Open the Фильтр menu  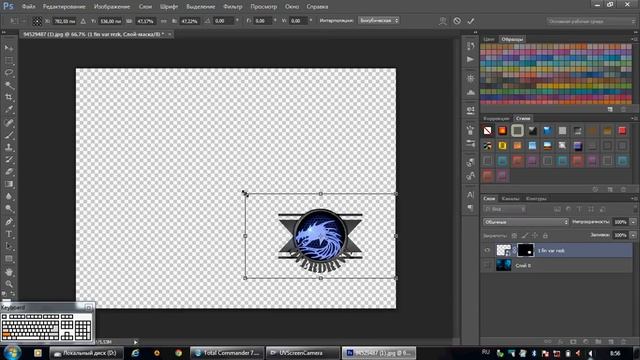point(233,7)
